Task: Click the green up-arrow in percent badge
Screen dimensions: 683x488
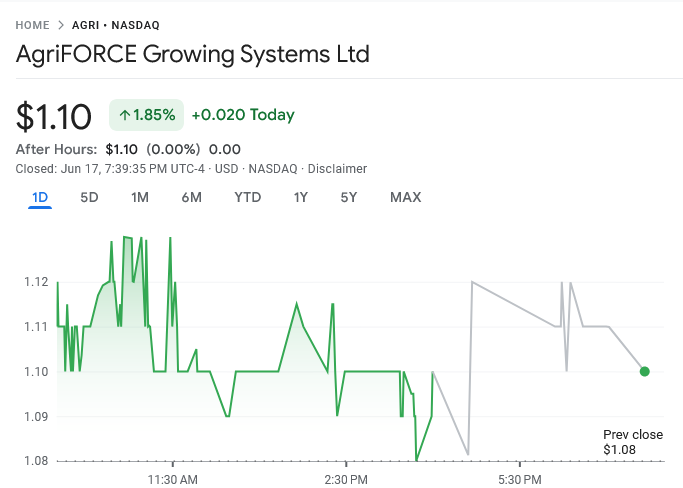Action: tap(124, 115)
